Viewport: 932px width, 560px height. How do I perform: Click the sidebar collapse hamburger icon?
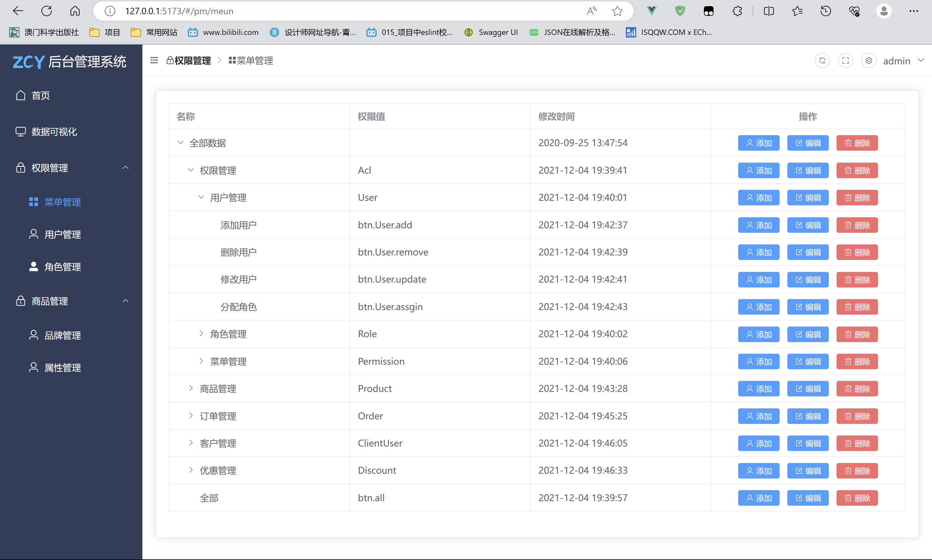(154, 60)
